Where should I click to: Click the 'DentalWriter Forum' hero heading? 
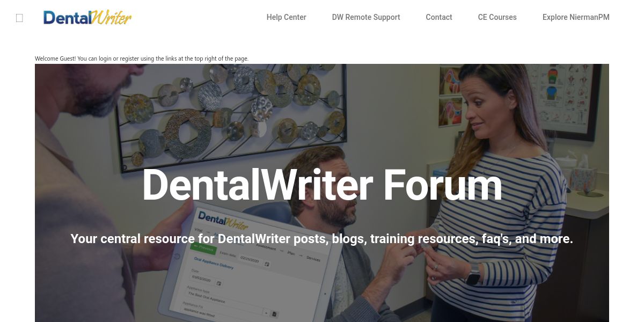click(322, 185)
